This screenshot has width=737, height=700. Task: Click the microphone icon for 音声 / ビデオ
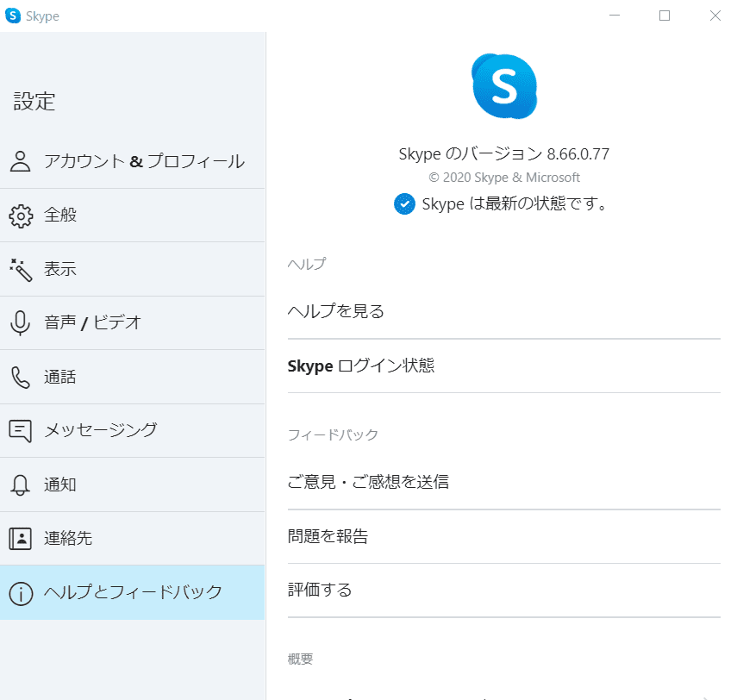pos(21,323)
